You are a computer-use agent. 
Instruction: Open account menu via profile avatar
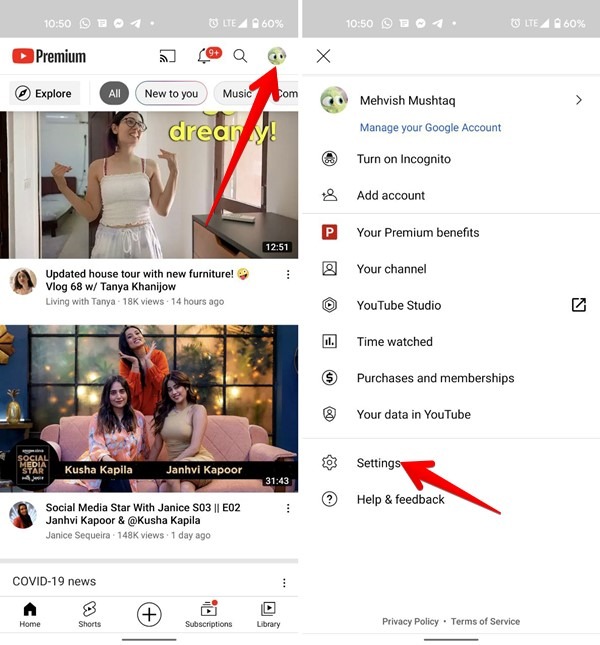pos(277,56)
